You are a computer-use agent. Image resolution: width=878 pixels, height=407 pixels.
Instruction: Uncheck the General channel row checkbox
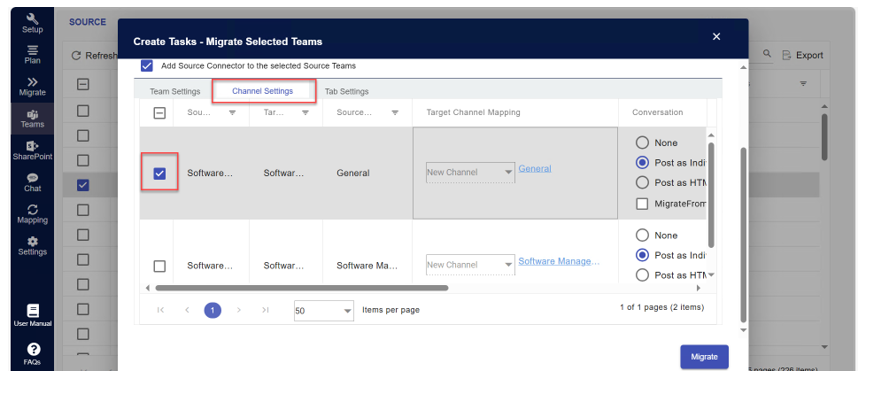(160, 174)
